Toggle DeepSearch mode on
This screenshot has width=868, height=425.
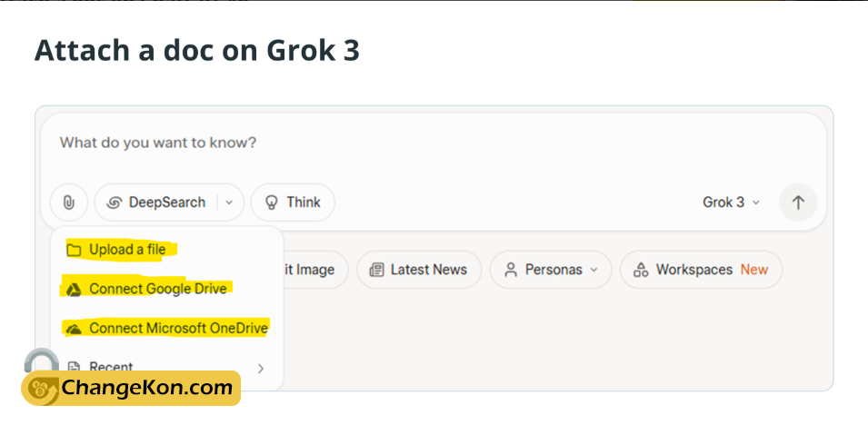[x=155, y=203]
